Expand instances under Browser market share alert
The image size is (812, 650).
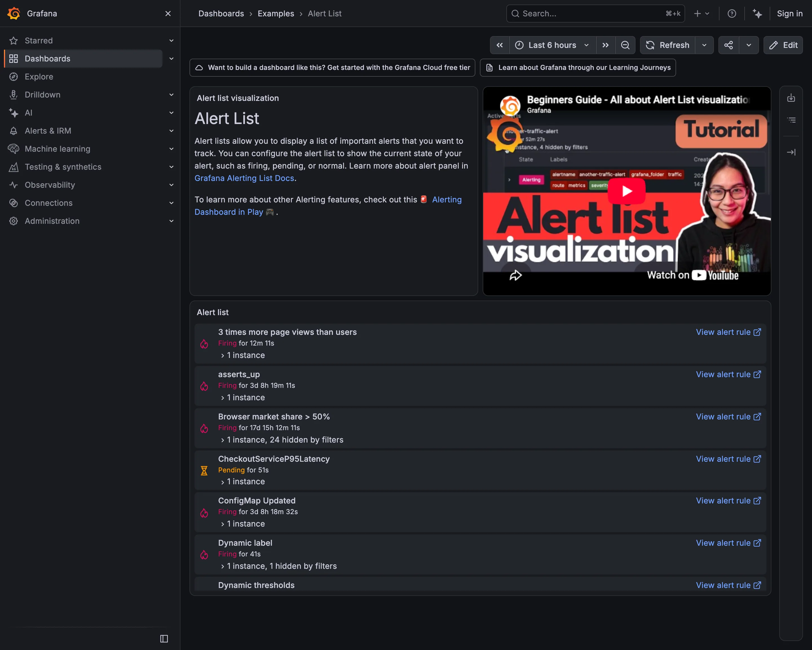click(x=282, y=440)
